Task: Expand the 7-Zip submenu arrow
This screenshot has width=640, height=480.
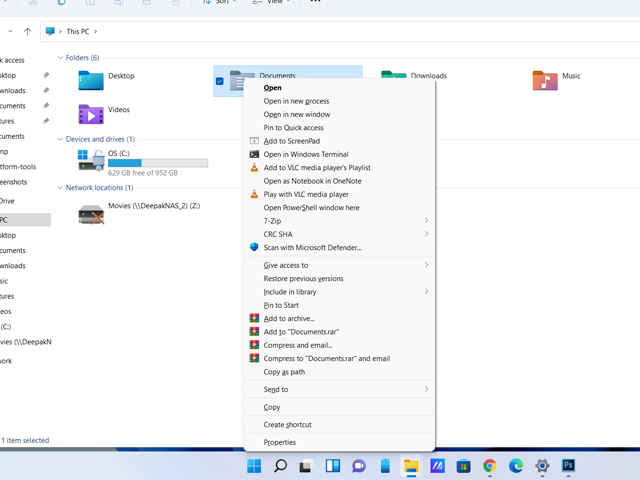Action: [x=426, y=220]
